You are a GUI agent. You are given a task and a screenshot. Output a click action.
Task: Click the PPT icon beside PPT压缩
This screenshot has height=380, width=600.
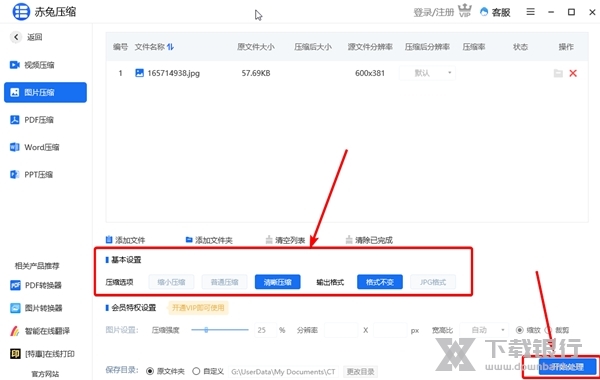point(15,175)
